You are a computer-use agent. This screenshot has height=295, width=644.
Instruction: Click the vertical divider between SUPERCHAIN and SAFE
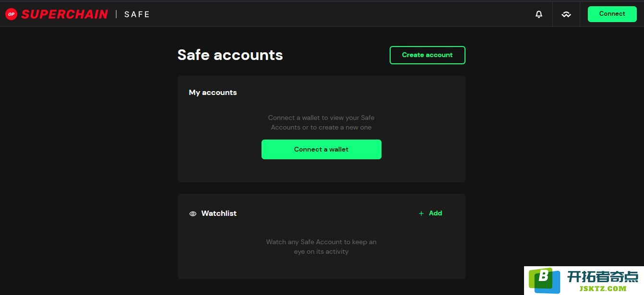(116, 14)
